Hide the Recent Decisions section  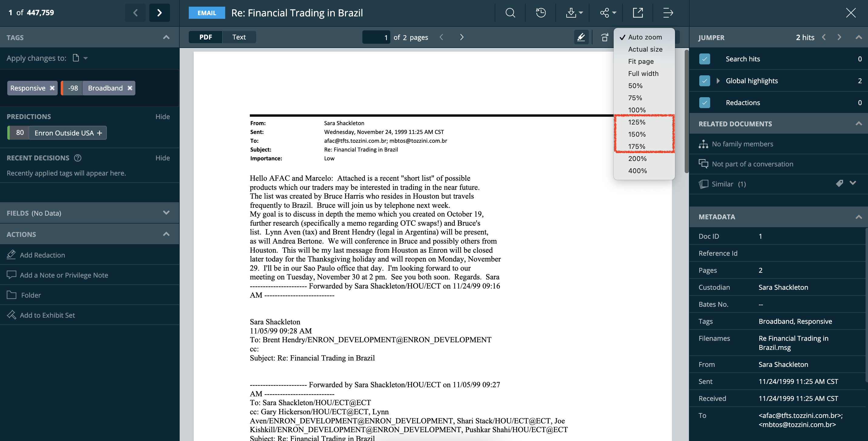pyautogui.click(x=162, y=158)
